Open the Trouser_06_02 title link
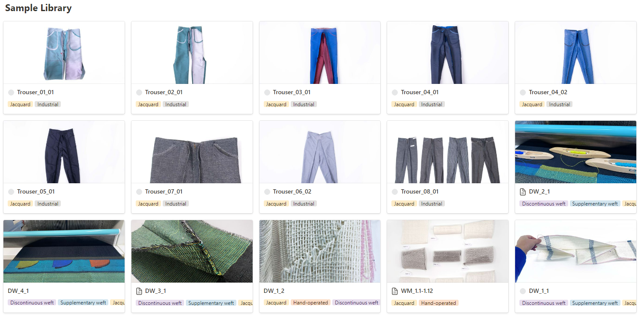 point(292,192)
